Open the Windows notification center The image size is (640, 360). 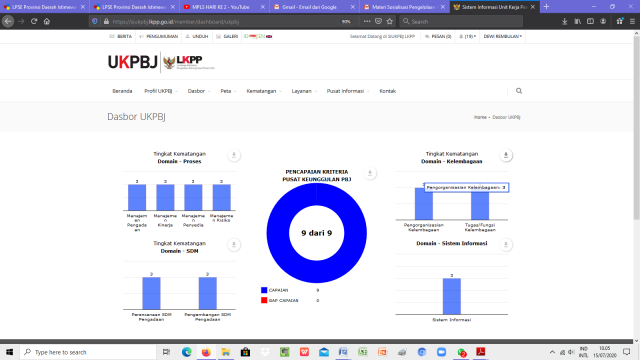pos(627,352)
